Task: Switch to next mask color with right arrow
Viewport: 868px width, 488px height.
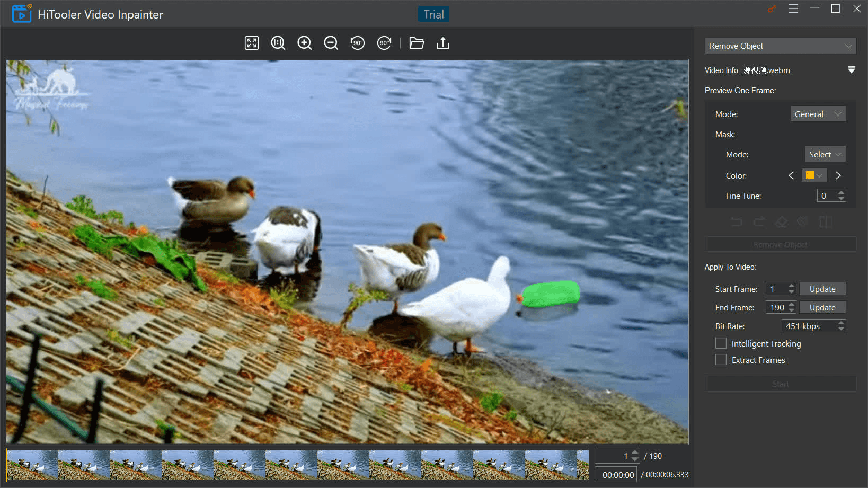Action: (838, 175)
